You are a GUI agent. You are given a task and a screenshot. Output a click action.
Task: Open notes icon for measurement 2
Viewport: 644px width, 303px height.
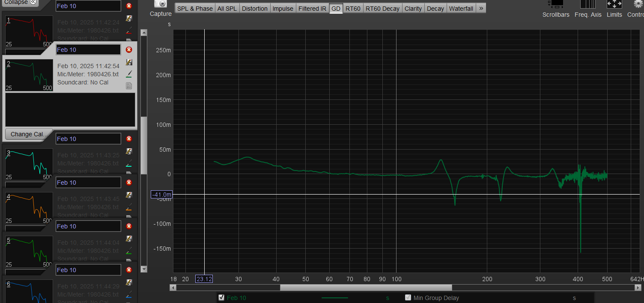pyautogui.click(x=129, y=86)
